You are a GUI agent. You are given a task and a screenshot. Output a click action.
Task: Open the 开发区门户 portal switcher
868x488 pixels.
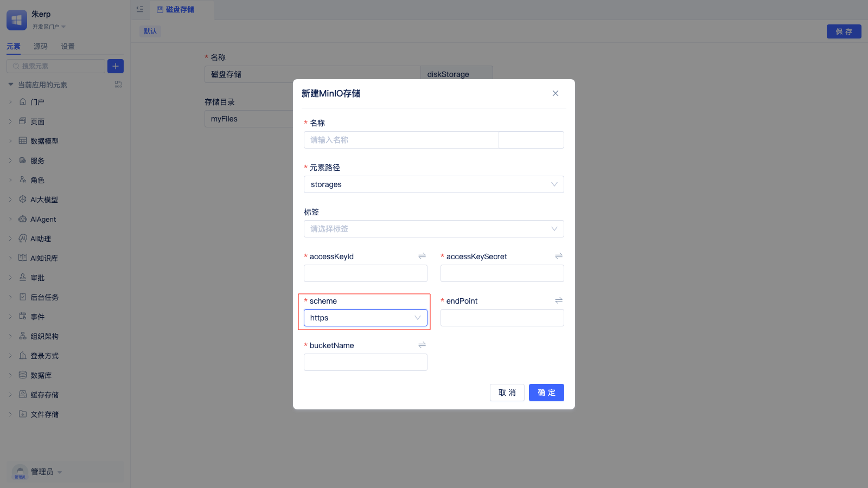[49, 27]
